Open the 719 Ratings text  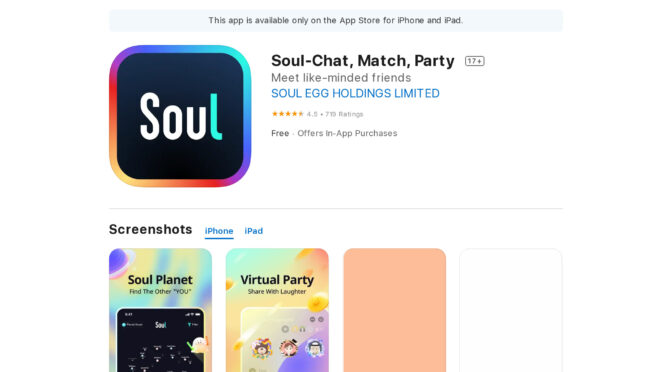pyautogui.click(x=344, y=114)
